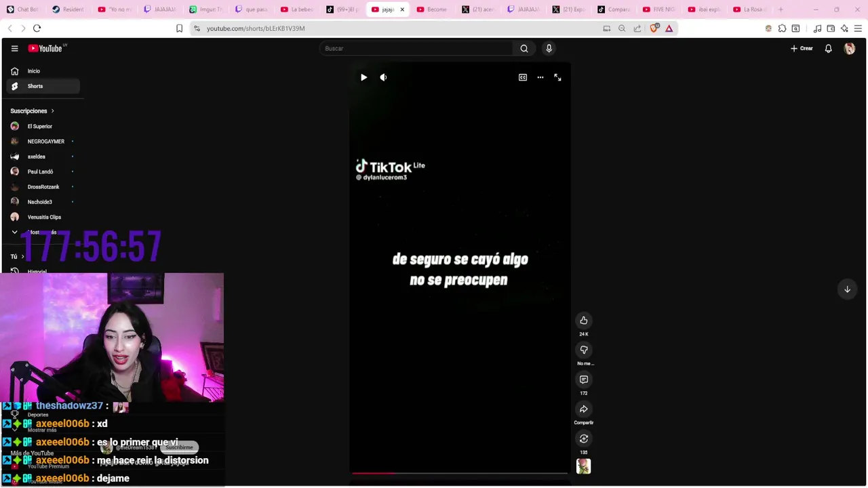Expand the Suscripciones section
The image size is (868, 488).
(x=32, y=110)
